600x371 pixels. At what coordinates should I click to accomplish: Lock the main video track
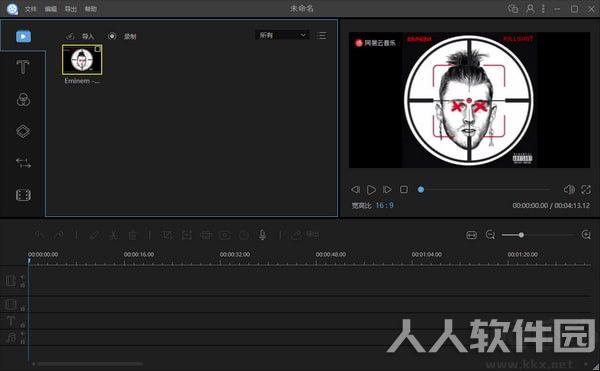[x=22, y=285]
